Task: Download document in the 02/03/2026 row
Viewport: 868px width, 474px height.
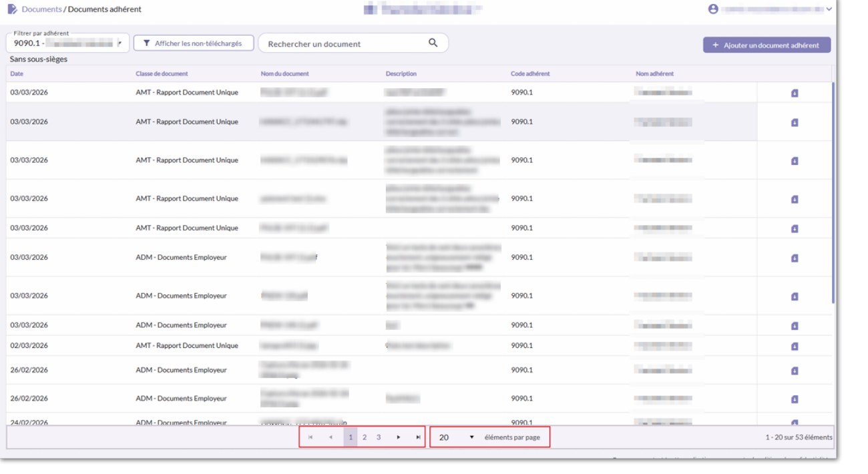Action: coord(795,346)
